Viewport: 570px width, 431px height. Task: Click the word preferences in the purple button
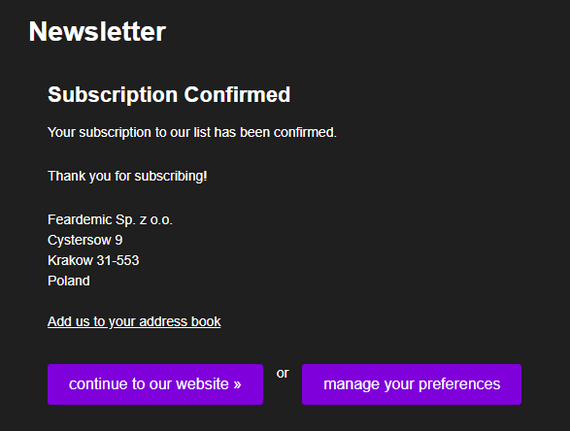click(x=459, y=385)
